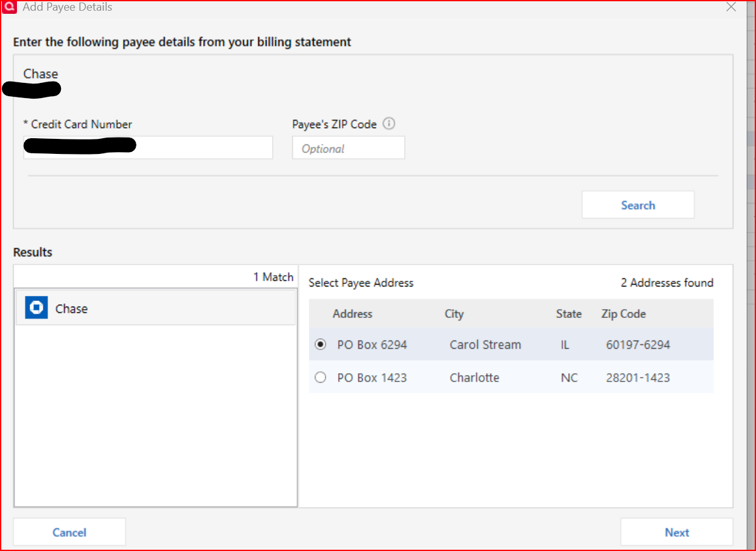Image resolution: width=756 pixels, height=551 pixels.
Task: Click the IL state cell
Action: (x=565, y=345)
